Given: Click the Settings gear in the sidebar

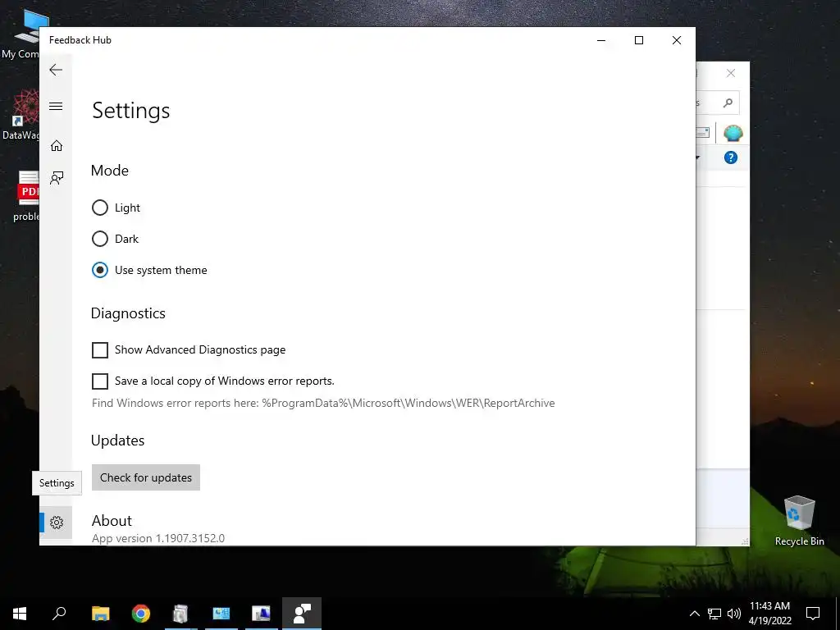Looking at the screenshot, I should click(57, 523).
